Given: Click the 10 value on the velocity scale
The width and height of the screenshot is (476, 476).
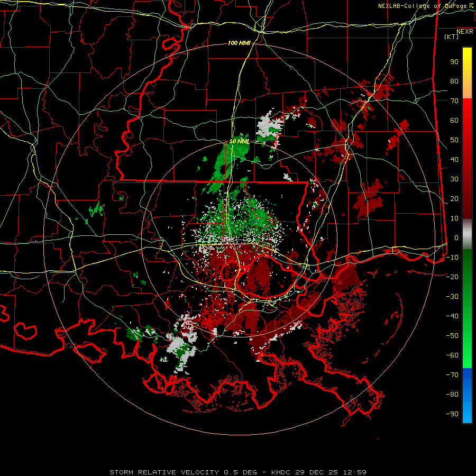Looking at the screenshot, I should pos(454,218).
